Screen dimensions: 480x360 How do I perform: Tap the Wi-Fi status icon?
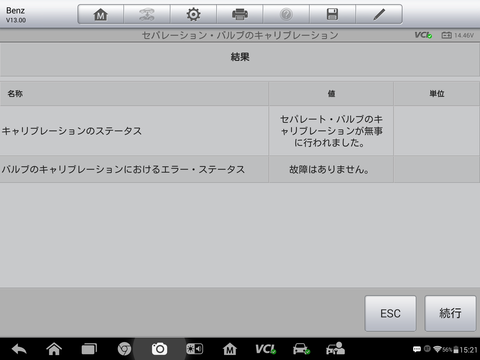(437, 349)
